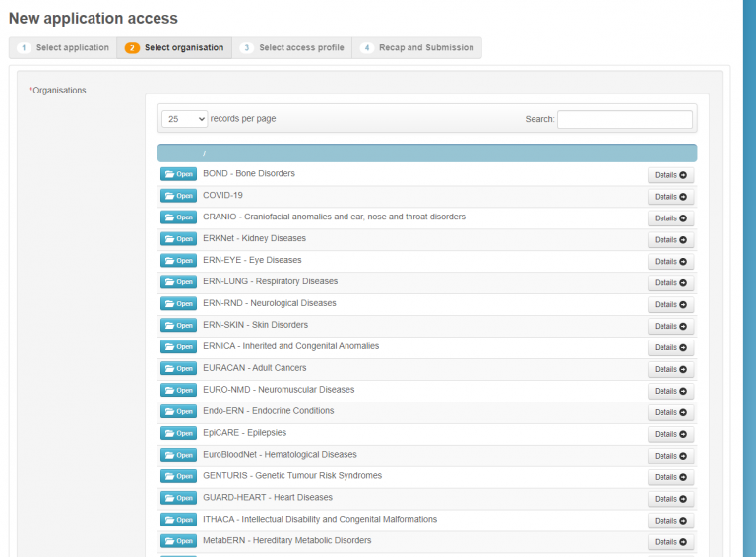Open the ERKNet - Kidney Diseases organisation
The image size is (756, 557).
tap(178, 239)
